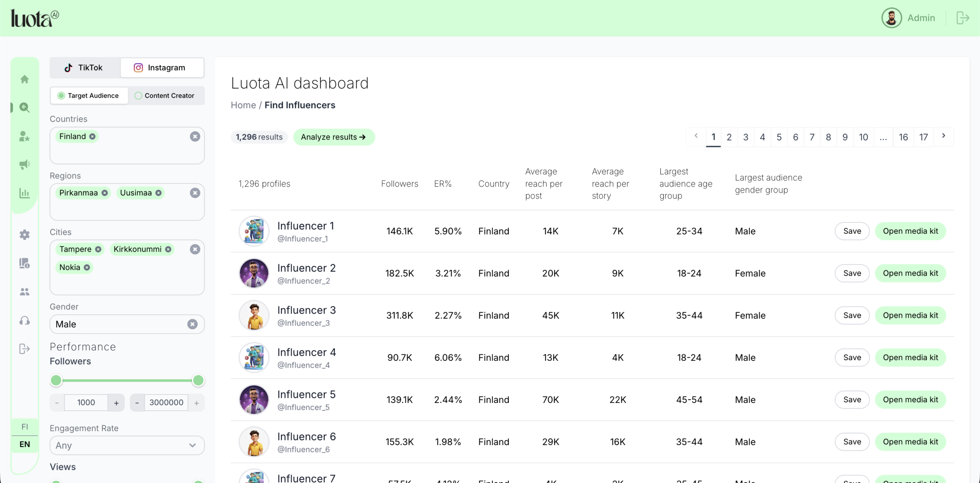Open the settings gear in sidebar
Image resolution: width=980 pixels, height=483 pixels.
coord(24,234)
